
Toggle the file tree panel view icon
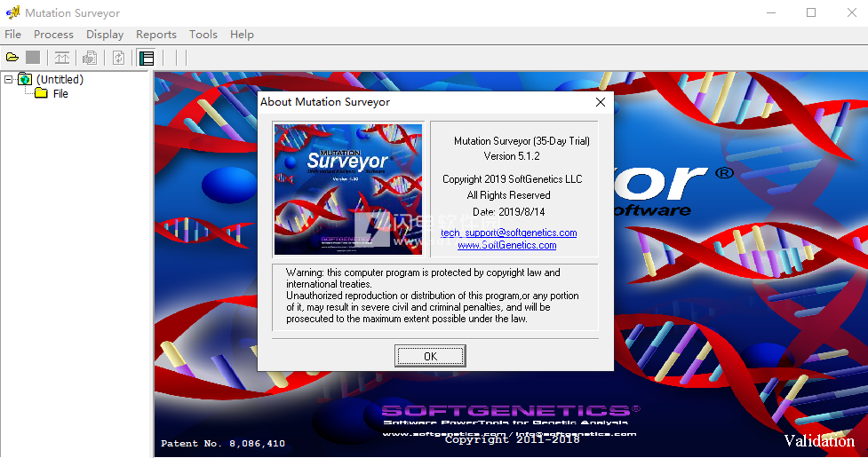(147, 58)
